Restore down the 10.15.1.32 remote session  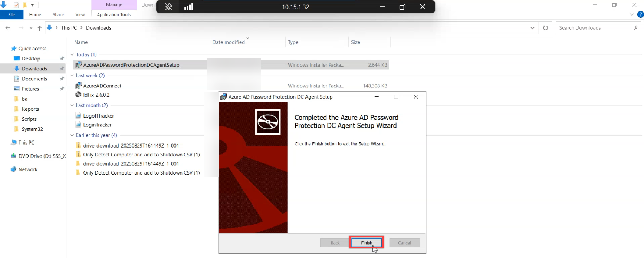(x=402, y=7)
